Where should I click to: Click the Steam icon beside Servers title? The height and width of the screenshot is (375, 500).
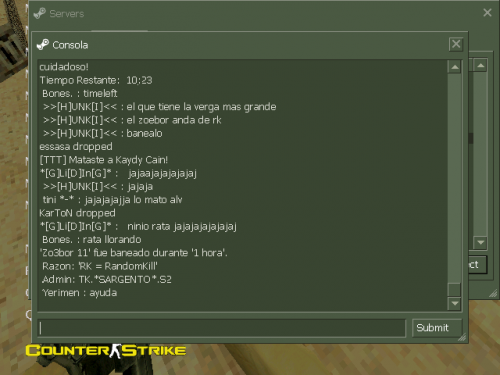tap(40, 14)
